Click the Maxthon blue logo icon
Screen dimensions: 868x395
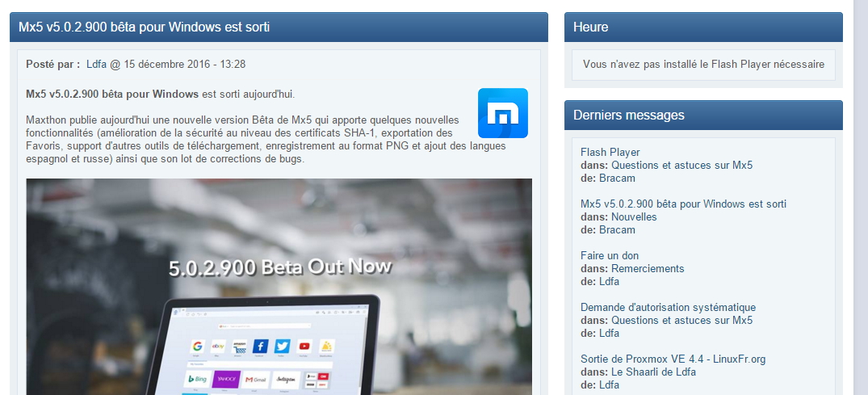503,113
